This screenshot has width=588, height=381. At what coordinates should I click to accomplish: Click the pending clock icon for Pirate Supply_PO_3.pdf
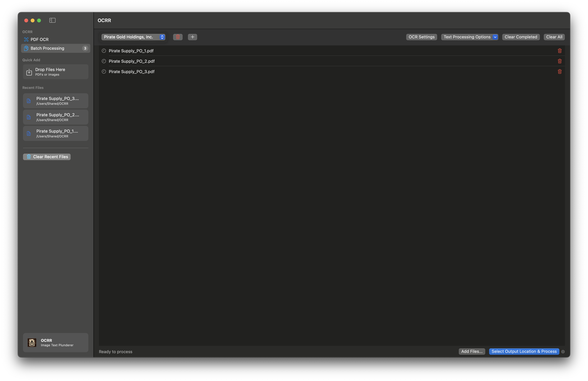tap(104, 71)
